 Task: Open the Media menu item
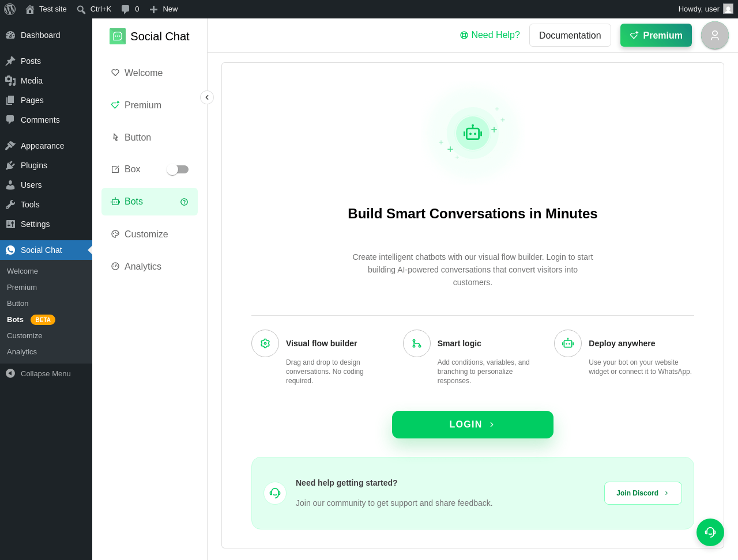click(46, 81)
